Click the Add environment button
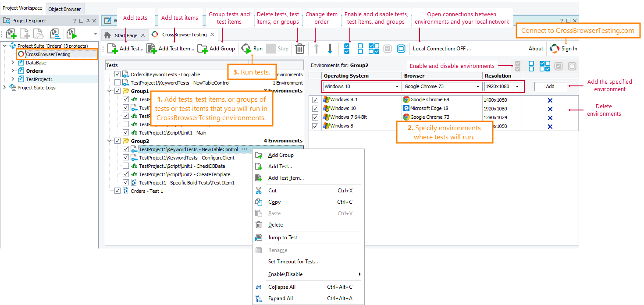This screenshot has height=305, width=644. [550, 87]
